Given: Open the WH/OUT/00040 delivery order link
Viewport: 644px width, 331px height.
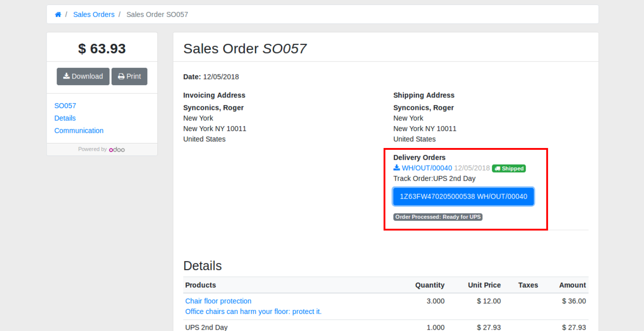Looking at the screenshot, I should pos(427,168).
